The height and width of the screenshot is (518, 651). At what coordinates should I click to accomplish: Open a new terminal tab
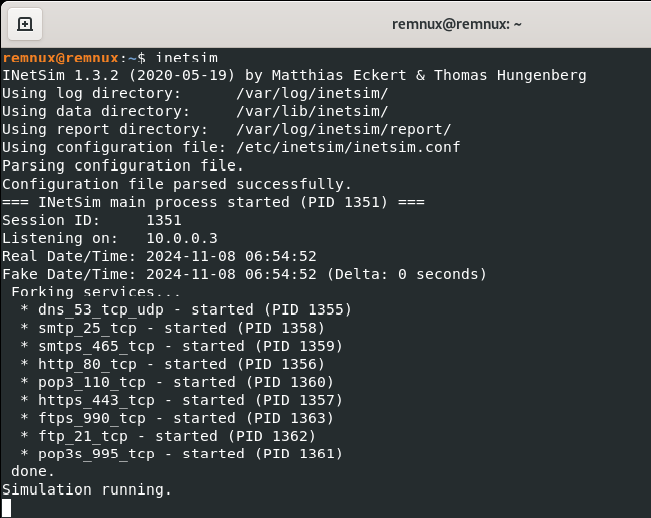(25, 24)
